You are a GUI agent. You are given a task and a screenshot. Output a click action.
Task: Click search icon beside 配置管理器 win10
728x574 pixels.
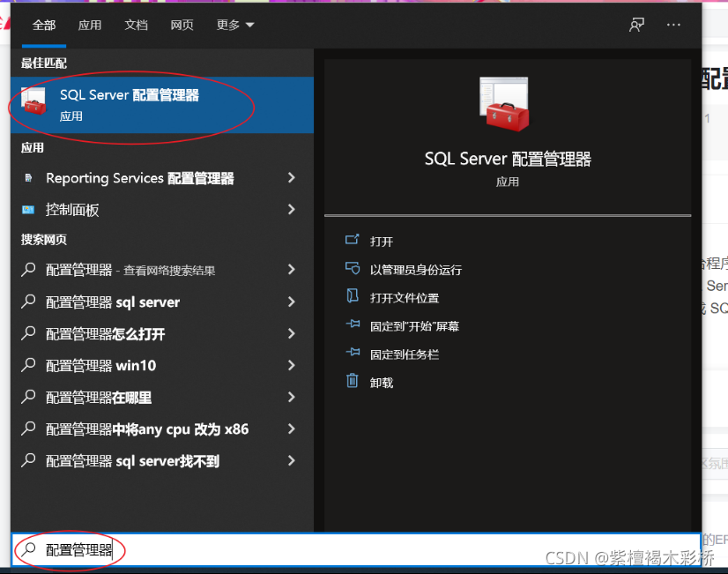tap(28, 365)
